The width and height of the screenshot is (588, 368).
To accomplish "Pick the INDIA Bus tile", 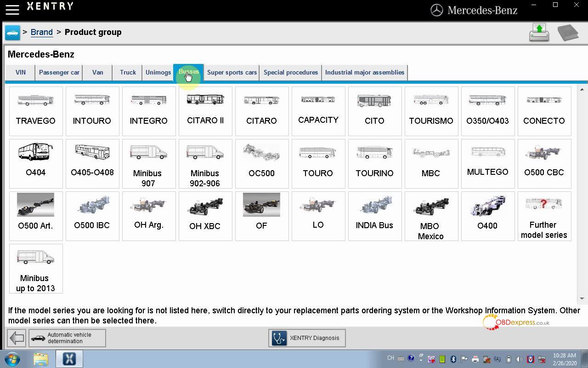I will [375, 216].
